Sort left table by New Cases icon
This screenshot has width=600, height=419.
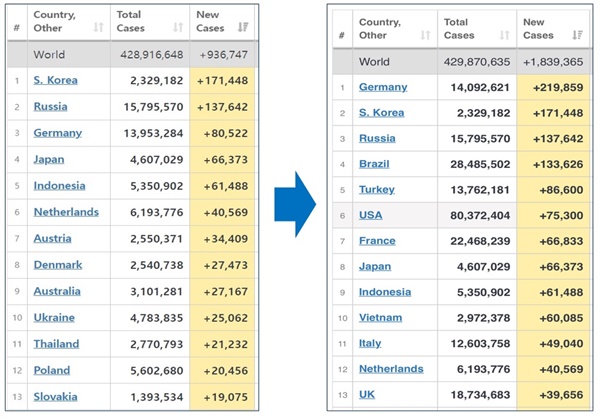243,27
